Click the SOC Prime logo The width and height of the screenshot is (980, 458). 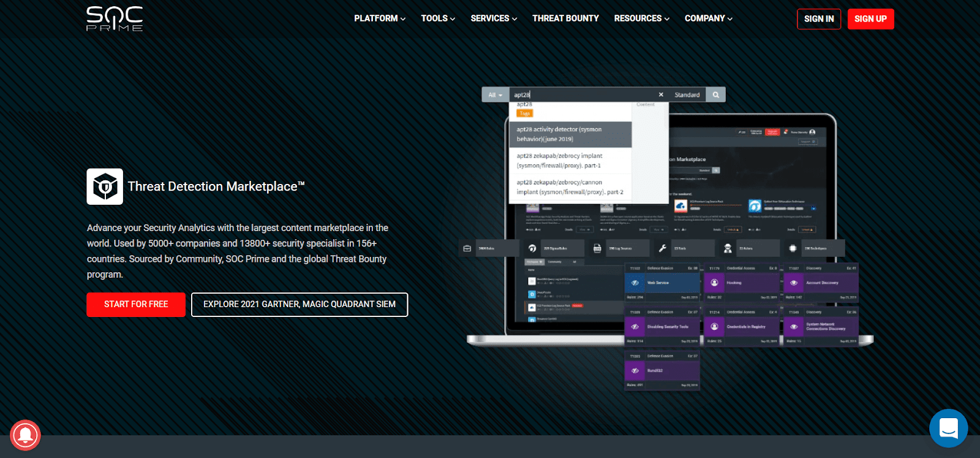[115, 18]
